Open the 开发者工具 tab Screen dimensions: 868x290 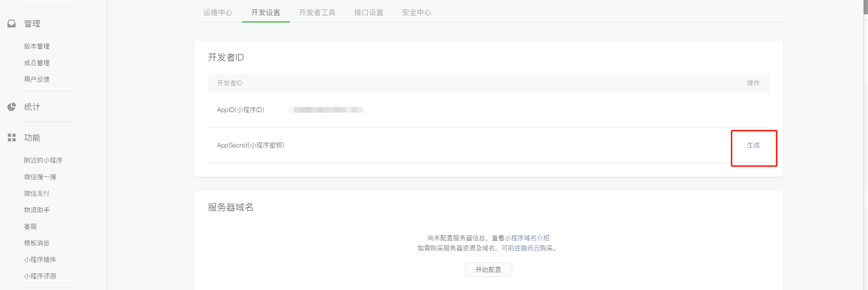pos(317,12)
